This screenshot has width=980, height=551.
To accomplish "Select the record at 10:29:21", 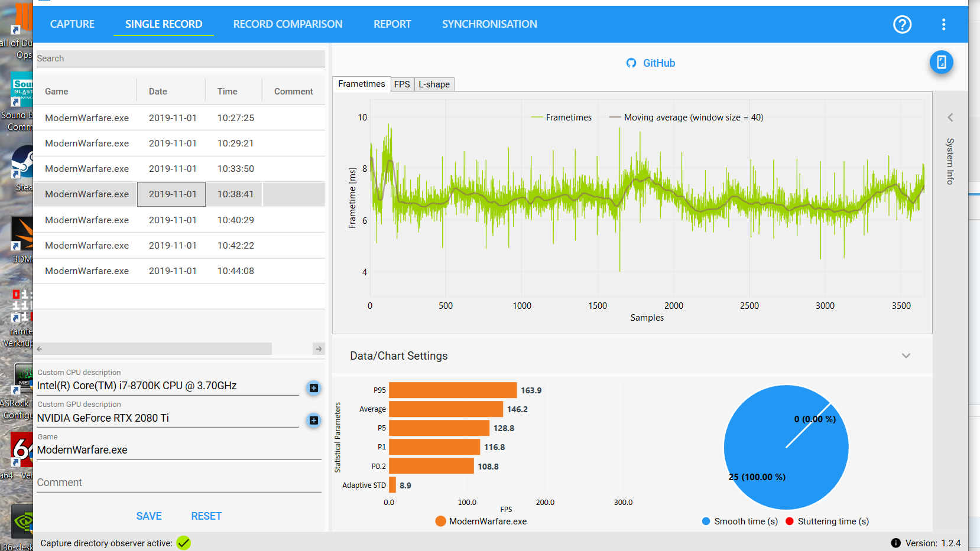I will point(179,143).
